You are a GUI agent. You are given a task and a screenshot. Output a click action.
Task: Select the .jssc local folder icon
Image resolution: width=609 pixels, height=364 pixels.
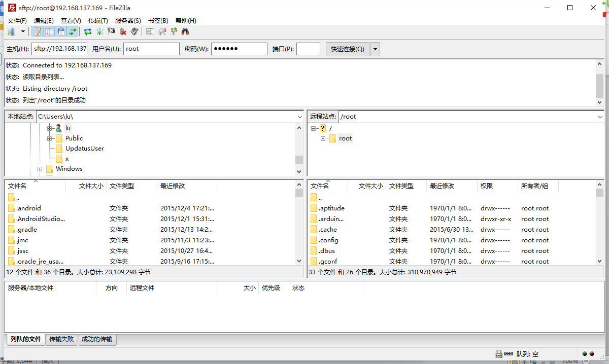(12, 251)
